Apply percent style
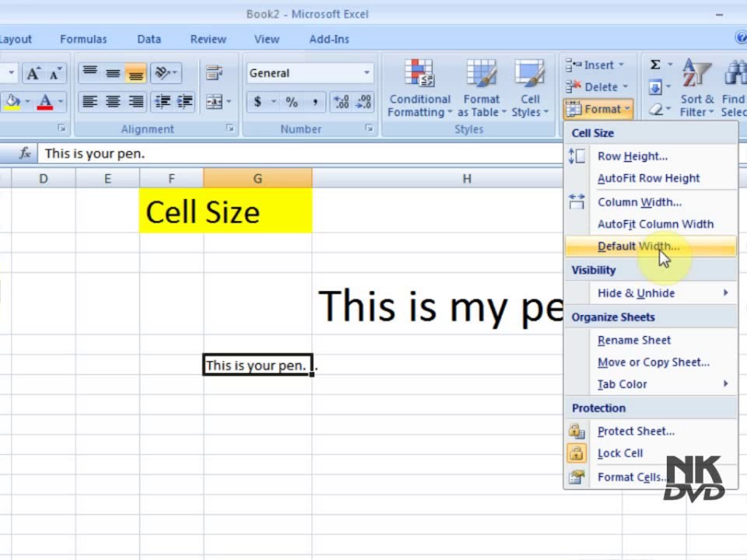Image resolution: width=747 pixels, height=560 pixels. [x=292, y=101]
